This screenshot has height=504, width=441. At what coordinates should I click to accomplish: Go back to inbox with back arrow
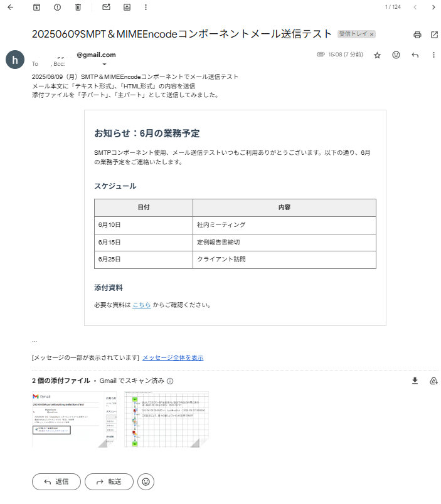pyautogui.click(x=10, y=7)
